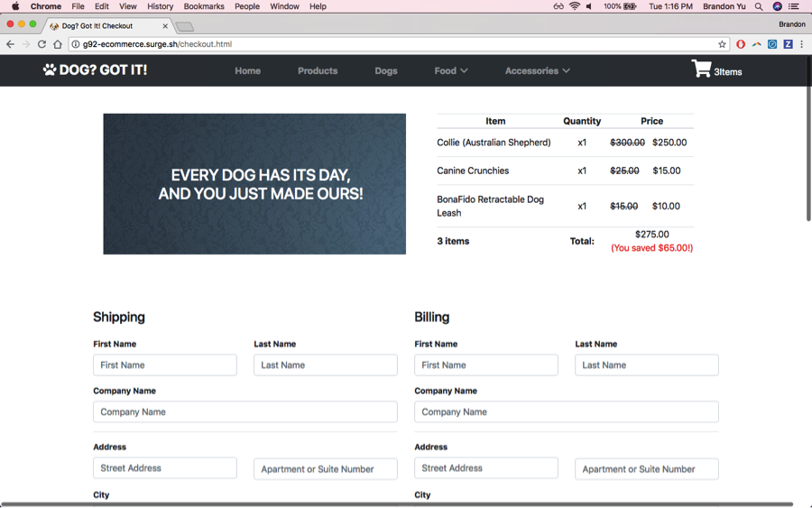Open the 3Items cart link
This screenshot has width=812, height=508.
tap(727, 72)
